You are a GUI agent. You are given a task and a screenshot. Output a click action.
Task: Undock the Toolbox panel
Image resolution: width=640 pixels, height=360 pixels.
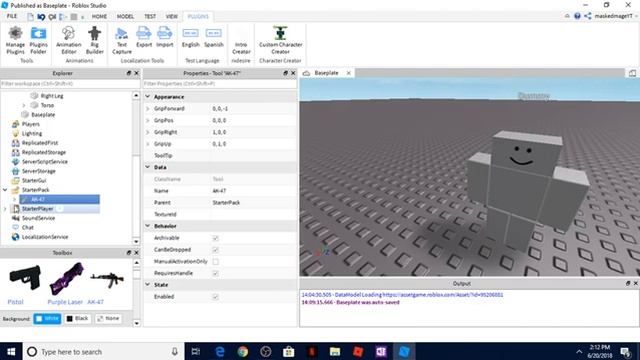[x=129, y=253]
